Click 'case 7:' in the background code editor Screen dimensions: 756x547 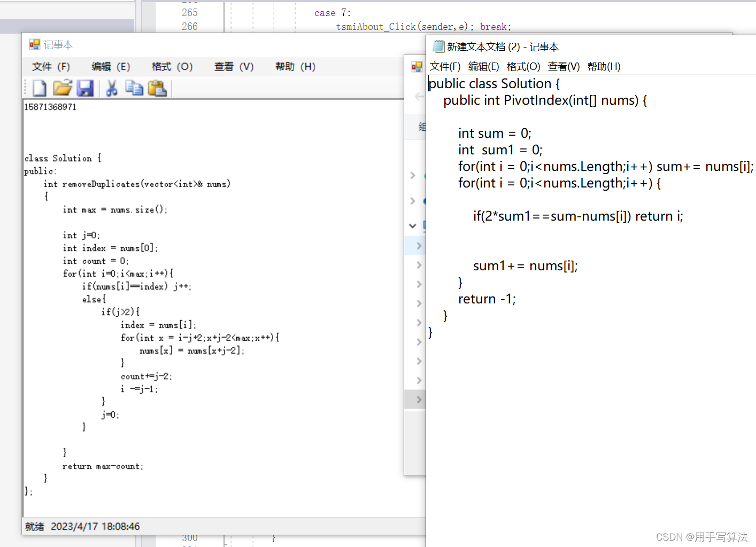click(x=333, y=12)
